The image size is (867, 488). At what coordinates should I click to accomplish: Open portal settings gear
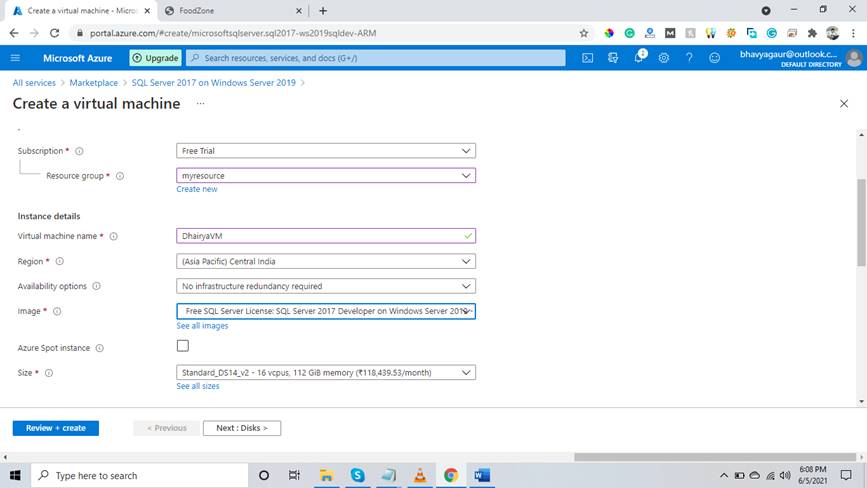pos(664,58)
